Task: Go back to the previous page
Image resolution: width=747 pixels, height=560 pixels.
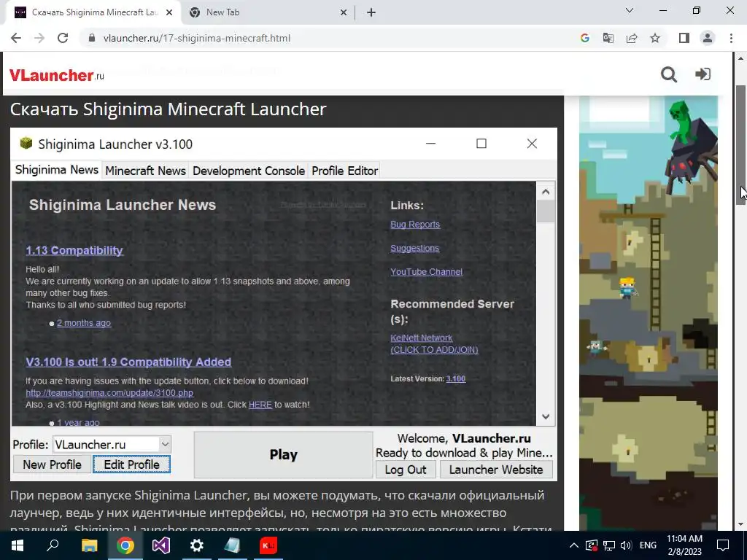Action: [16, 38]
